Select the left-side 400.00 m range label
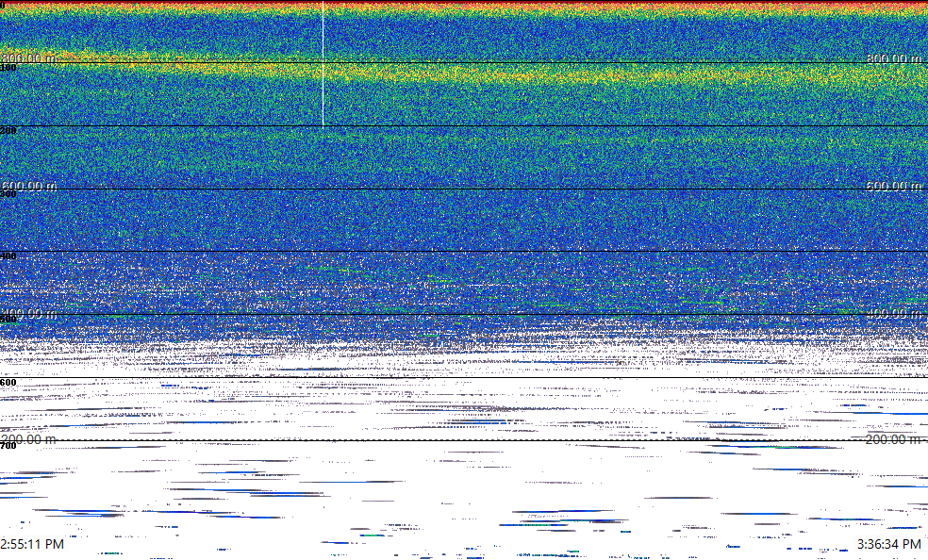This screenshot has width=928, height=560. point(29,313)
